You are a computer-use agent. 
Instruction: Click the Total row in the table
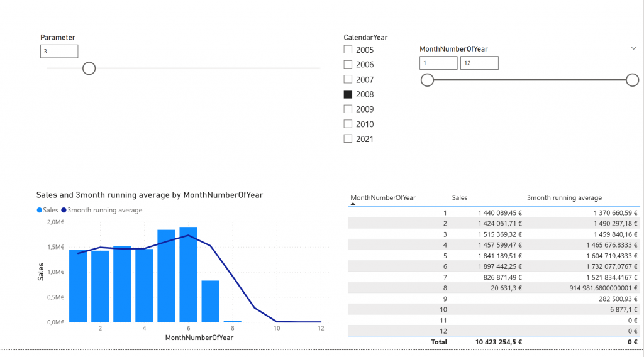pyautogui.click(x=438, y=342)
